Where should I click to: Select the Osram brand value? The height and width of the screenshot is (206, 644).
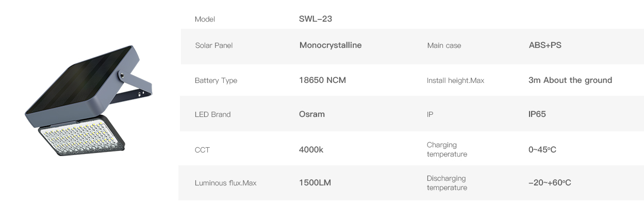click(312, 114)
